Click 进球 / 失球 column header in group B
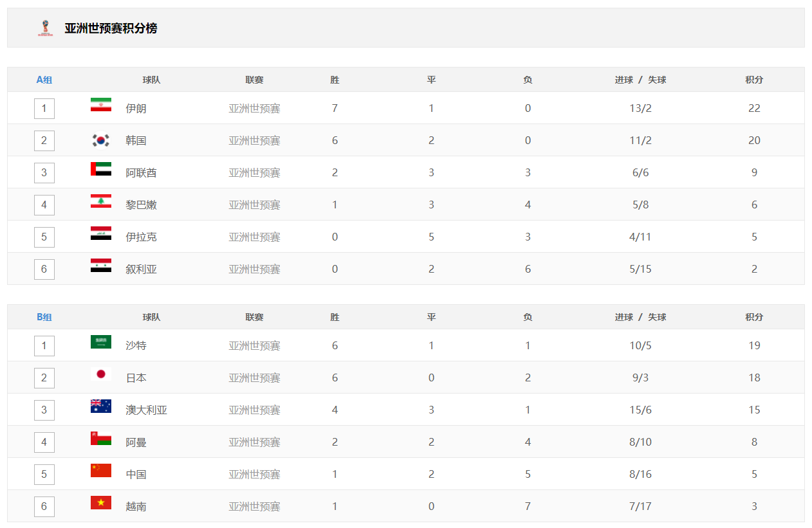 [640, 317]
